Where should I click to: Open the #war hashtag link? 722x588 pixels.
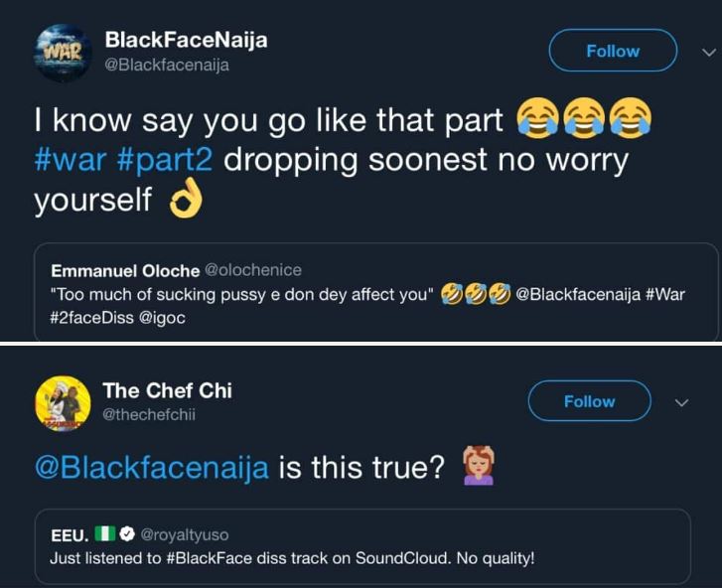click(x=70, y=161)
